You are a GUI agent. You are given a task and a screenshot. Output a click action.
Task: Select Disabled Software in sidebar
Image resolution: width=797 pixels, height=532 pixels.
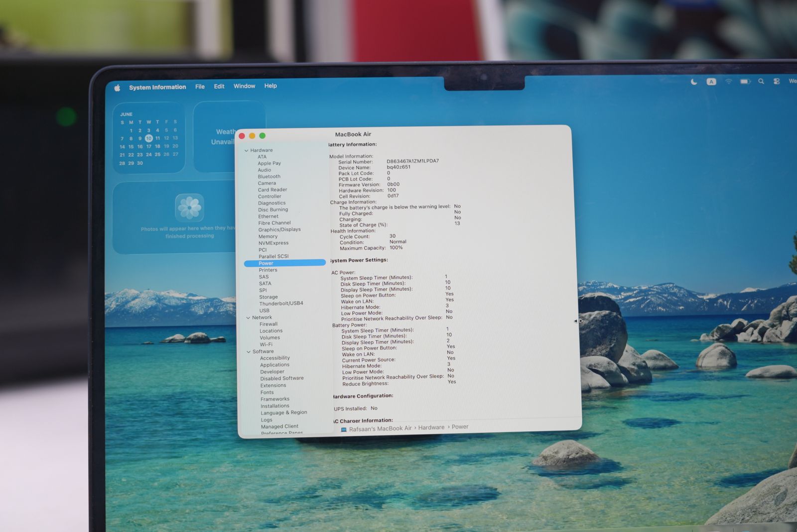(282, 378)
